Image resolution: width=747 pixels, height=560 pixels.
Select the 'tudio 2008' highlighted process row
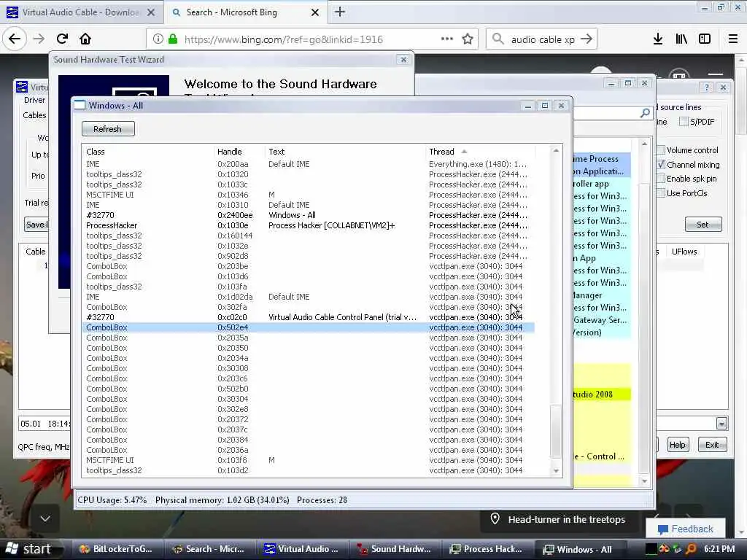[602, 394]
